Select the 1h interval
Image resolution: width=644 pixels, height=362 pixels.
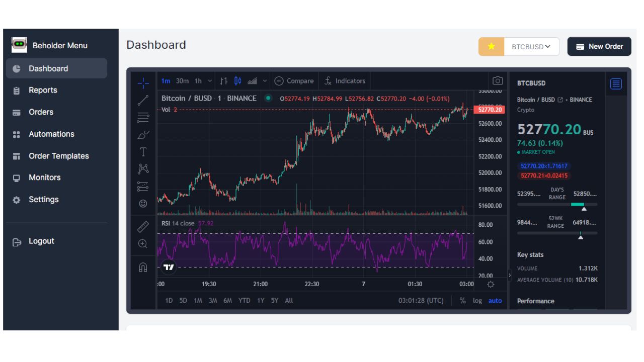tap(198, 81)
